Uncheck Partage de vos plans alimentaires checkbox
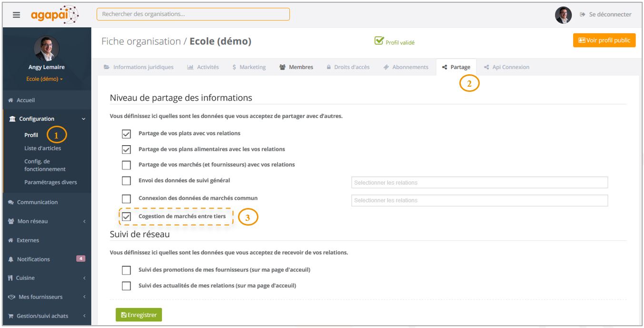 coord(127,149)
